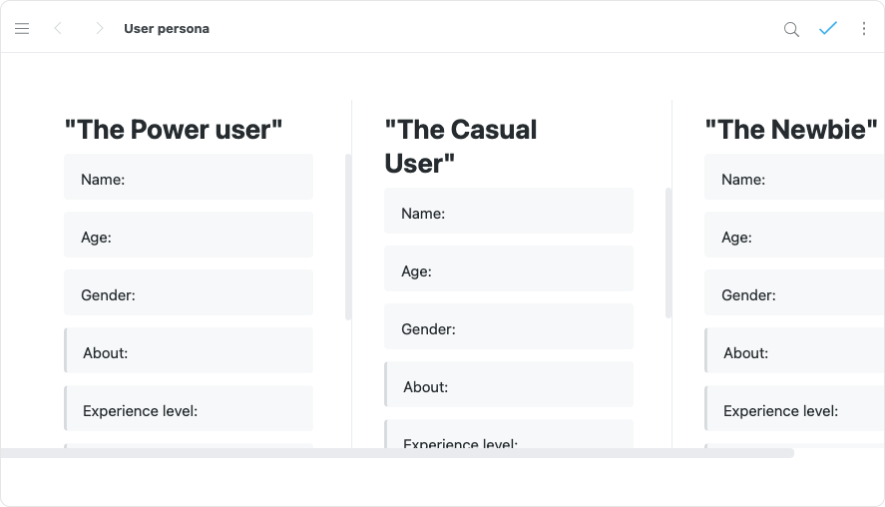
Task: Select Casual User Age field
Action: [x=508, y=271]
